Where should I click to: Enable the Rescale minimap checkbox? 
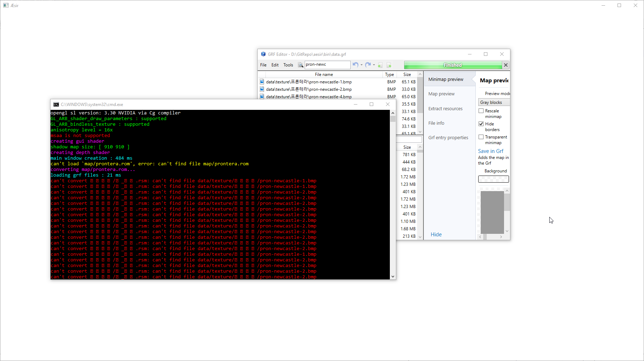pos(481,111)
